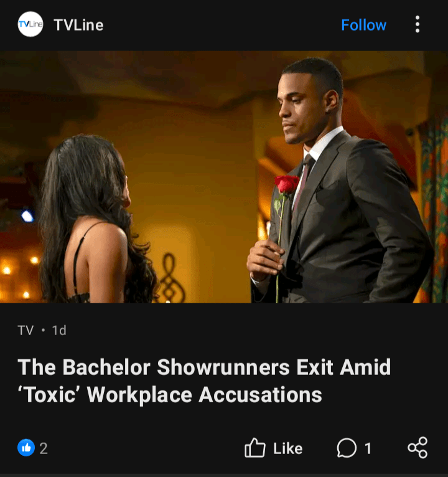Open the Bachelor rose ceremony article photo
This screenshot has height=477, width=448.
click(x=224, y=177)
